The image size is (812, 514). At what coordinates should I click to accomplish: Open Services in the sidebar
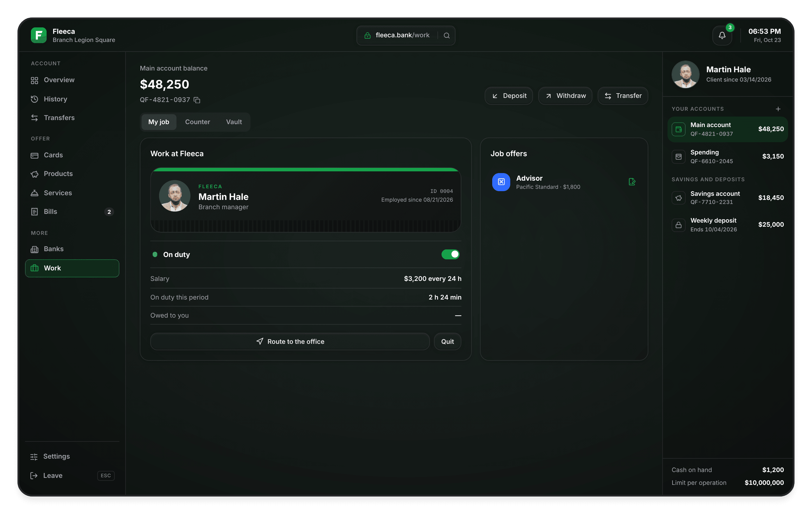click(x=72, y=193)
